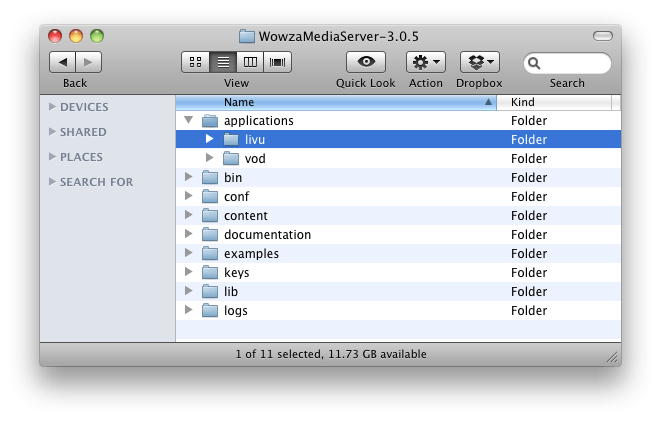661x421 pixels.
Task: Switch to icon view
Action: tap(195, 62)
